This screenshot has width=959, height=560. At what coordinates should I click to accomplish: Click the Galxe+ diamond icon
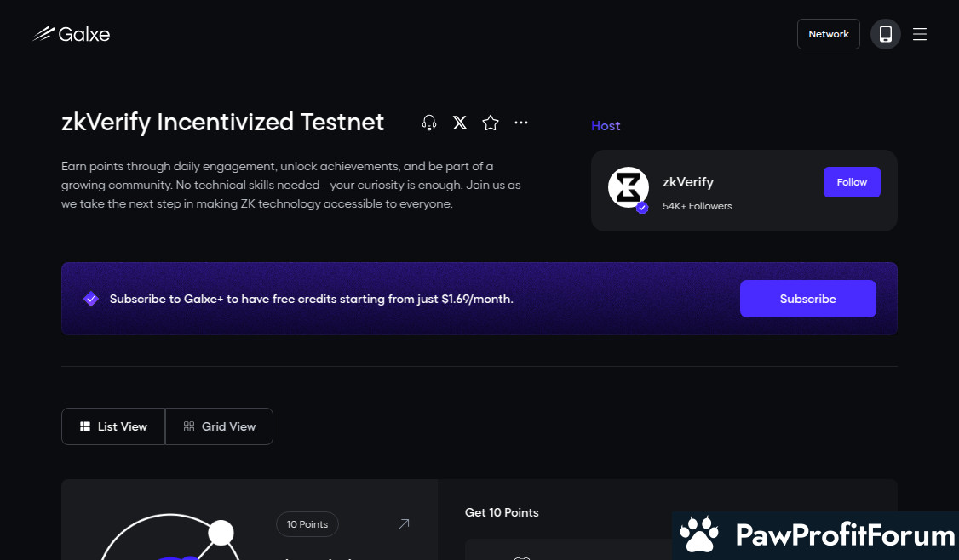[91, 299]
